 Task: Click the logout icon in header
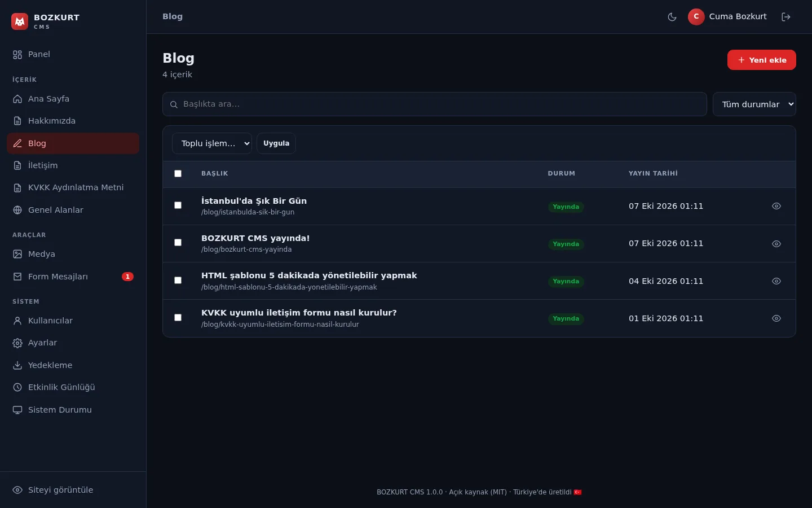pos(786,17)
